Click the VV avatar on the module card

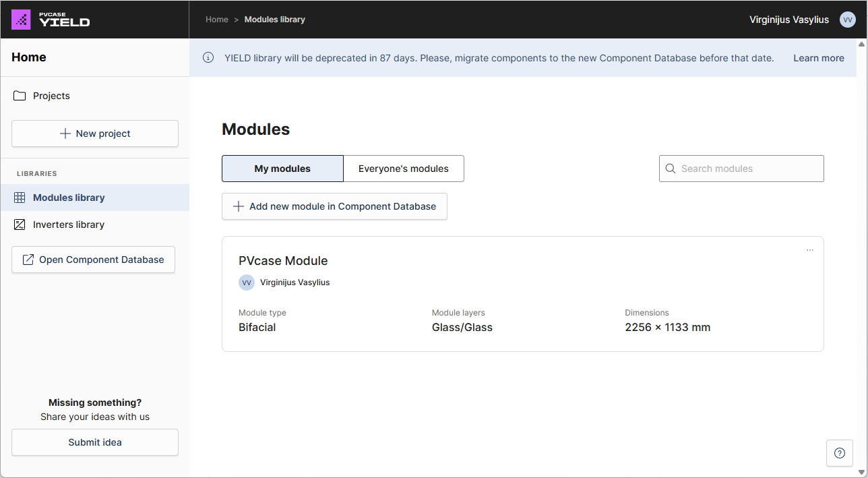click(x=247, y=282)
